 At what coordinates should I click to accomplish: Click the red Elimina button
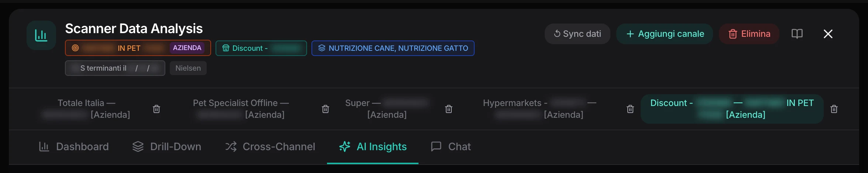pos(749,34)
